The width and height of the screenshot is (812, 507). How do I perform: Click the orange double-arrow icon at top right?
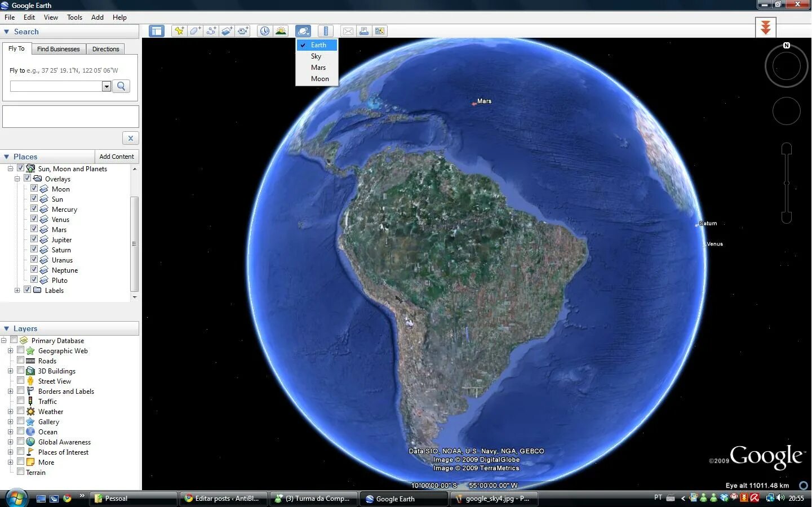(x=766, y=27)
